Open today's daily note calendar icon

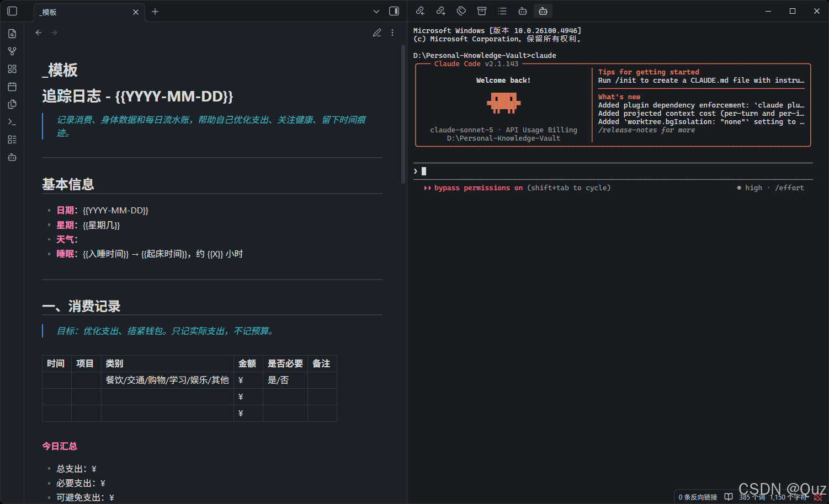click(x=12, y=87)
